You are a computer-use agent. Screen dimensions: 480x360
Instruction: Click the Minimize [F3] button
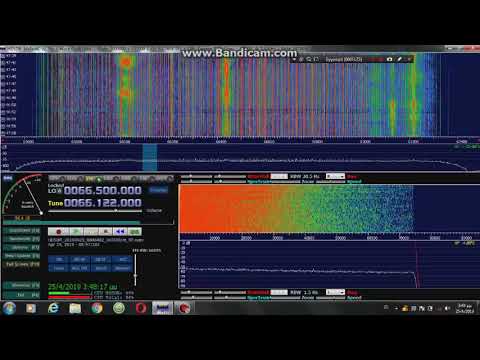(x=22, y=285)
